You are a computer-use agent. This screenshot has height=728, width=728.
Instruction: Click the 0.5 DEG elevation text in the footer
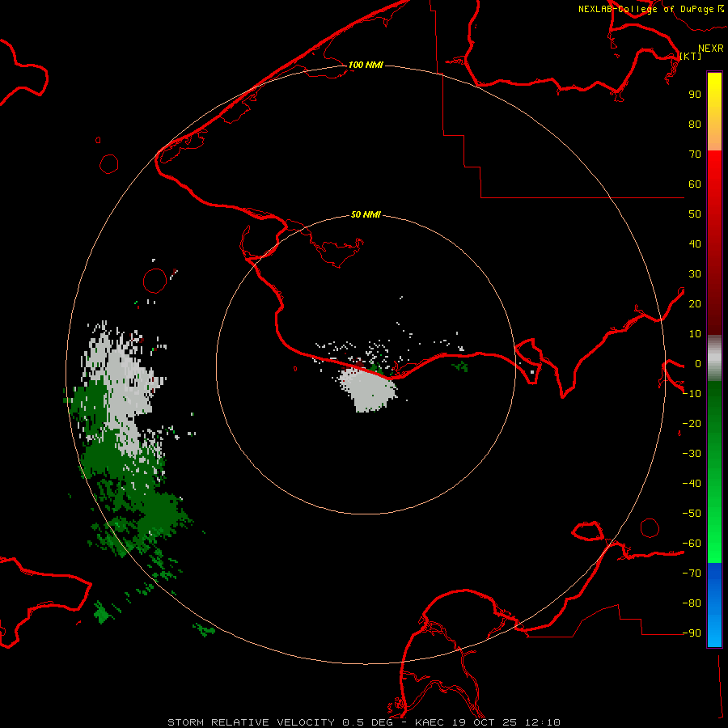pyautogui.click(x=368, y=722)
